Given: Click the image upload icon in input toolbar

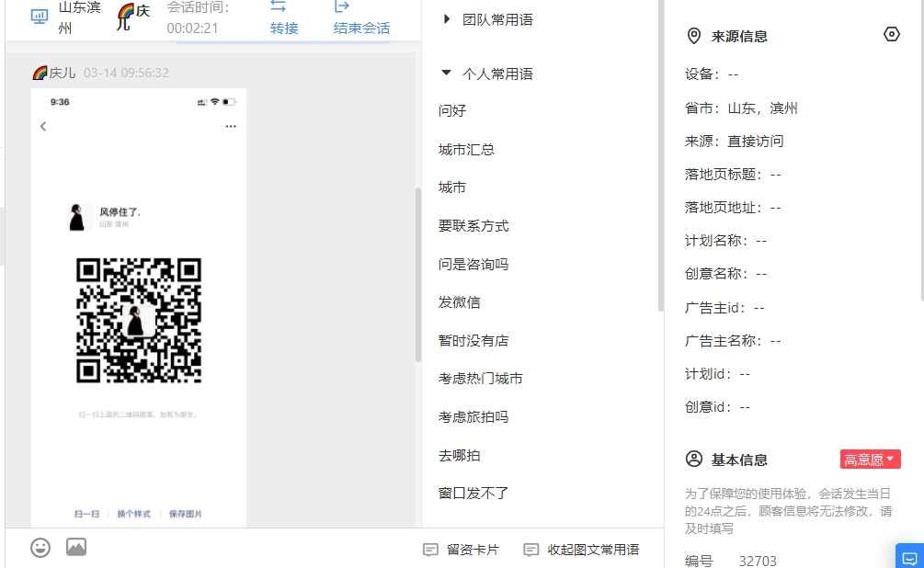Looking at the screenshot, I should point(76,548).
